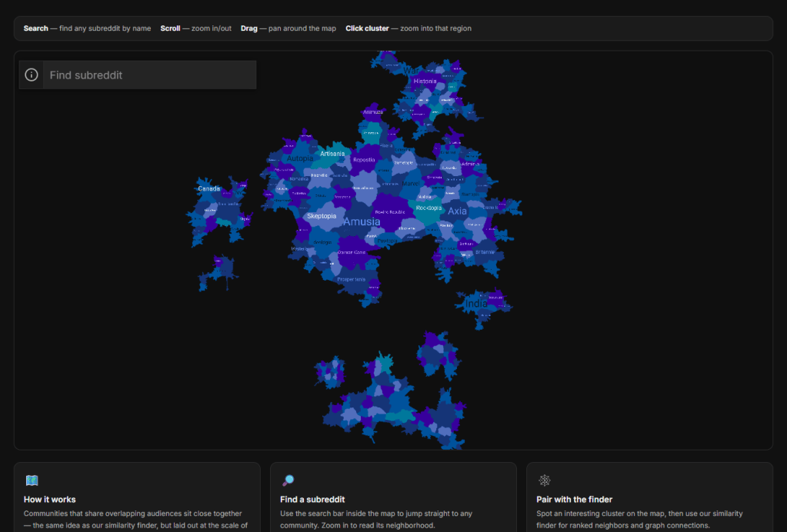787x532 pixels.
Task: Click the Click cluster hint text
Action: coord(408,28)
